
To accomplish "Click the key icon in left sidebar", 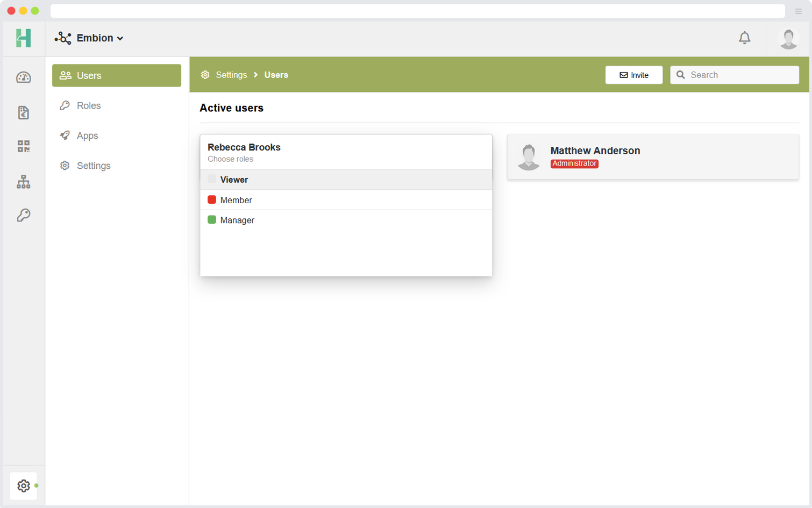I will coord(24,216).
